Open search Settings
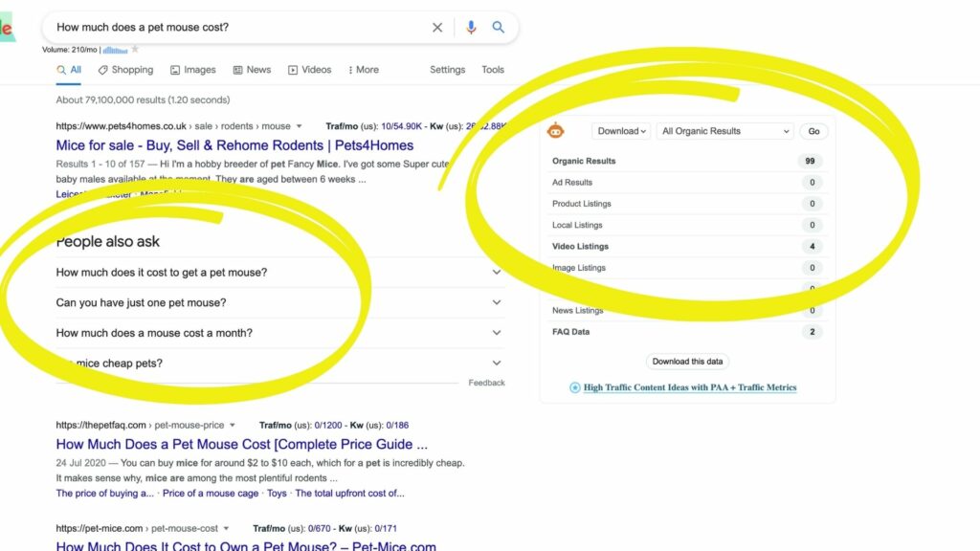Screen dimensions: 980x551 click(448, 70)
